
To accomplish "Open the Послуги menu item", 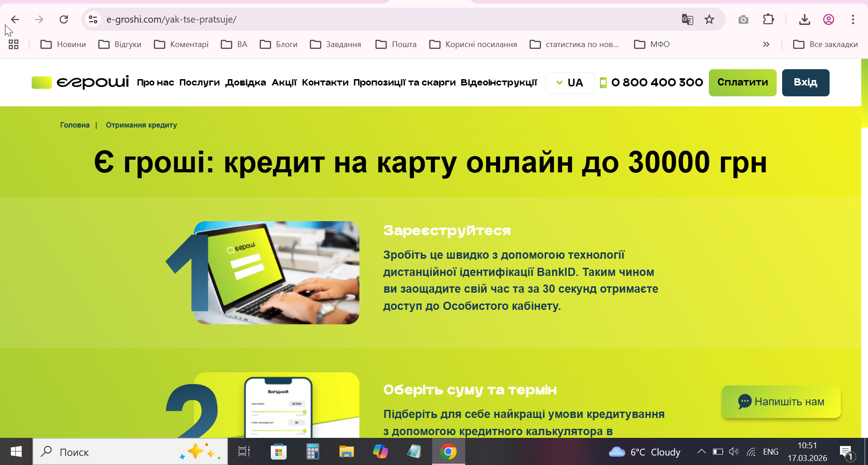I will 199,83.
